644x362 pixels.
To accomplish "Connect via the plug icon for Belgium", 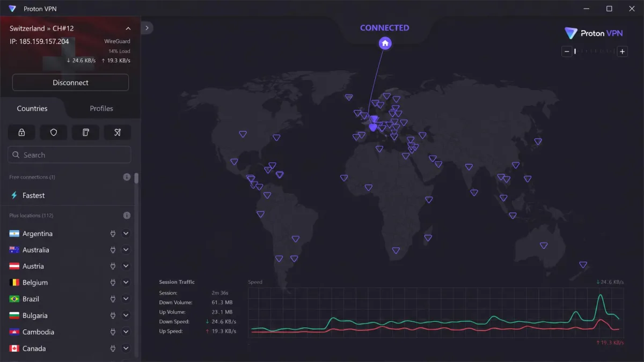I will (x=113, y=283).
